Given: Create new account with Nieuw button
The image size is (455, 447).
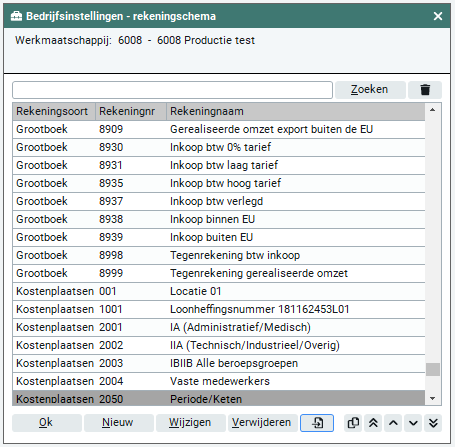Looking at the screenshot, I should click(x=119, y=423).
